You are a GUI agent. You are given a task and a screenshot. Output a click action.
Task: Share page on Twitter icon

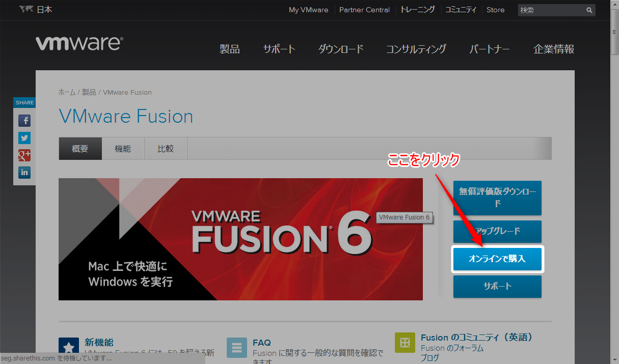[x=24, y=138]
